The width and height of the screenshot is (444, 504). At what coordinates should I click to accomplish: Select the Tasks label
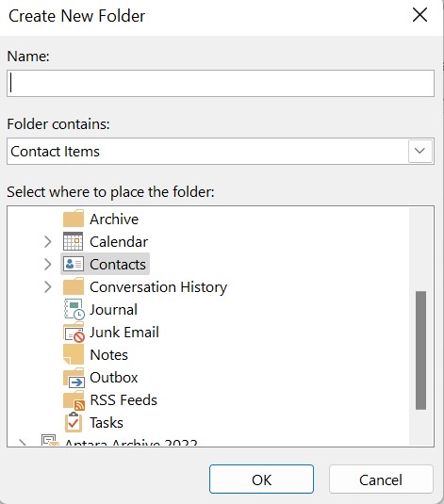[x=107, y=423]
